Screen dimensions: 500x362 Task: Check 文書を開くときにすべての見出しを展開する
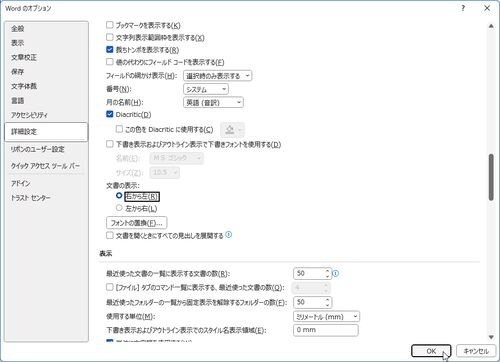110,235
